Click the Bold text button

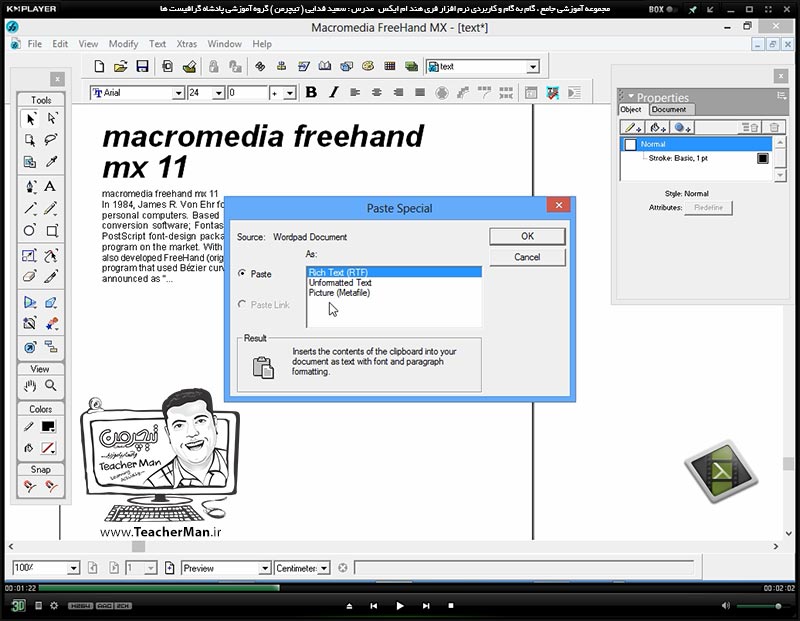pos(311,92)
